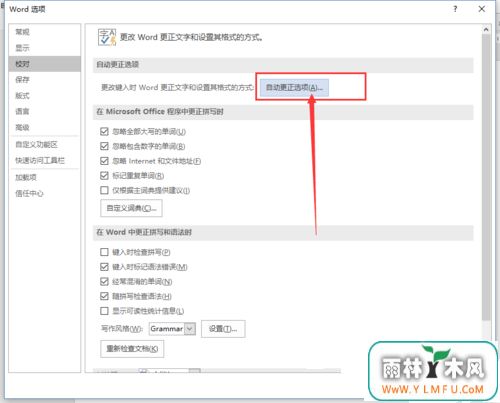
Task: Open 自定义功能区 category
Action: click(x=37, y=144)
